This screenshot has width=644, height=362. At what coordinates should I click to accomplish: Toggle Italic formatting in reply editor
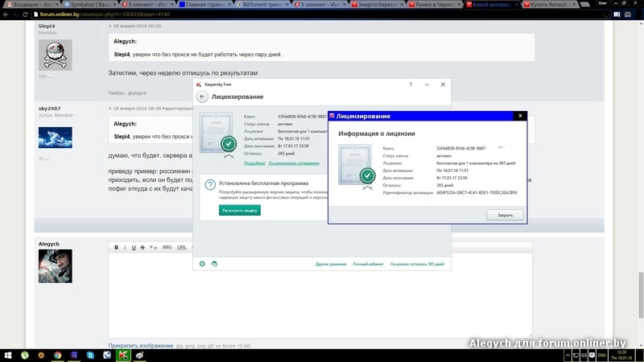pyautogui.click(x=125, y=247)
